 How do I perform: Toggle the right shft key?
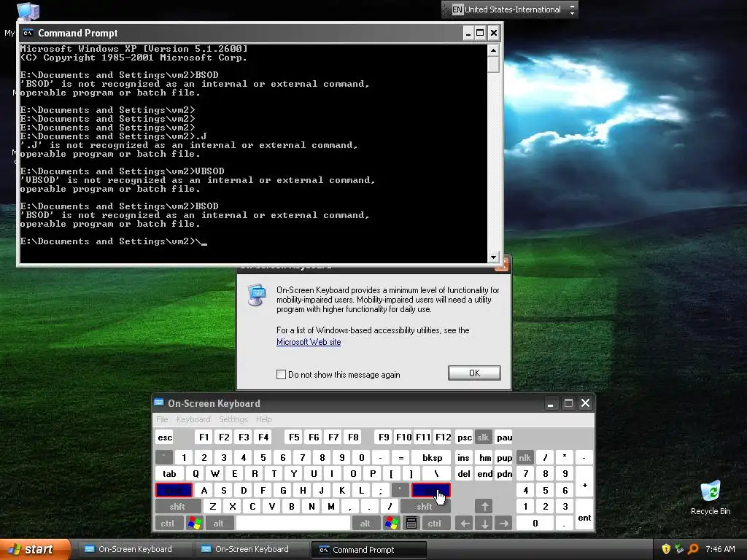425,507
